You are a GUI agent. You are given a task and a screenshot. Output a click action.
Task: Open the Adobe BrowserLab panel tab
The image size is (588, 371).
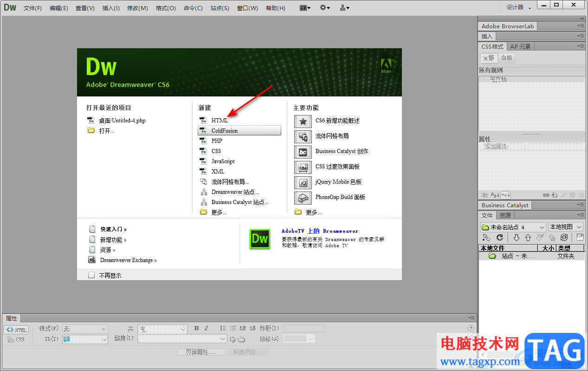click(x=508, y=26)
